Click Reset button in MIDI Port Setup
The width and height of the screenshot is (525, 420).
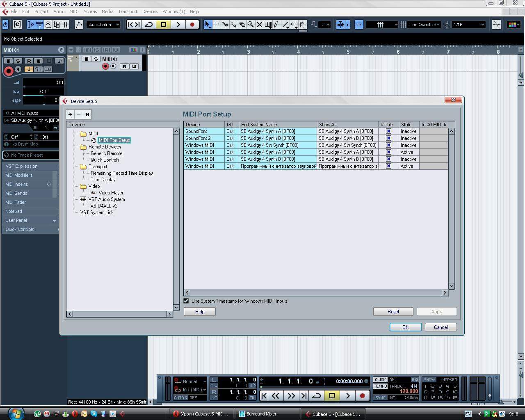pos(393,312)
